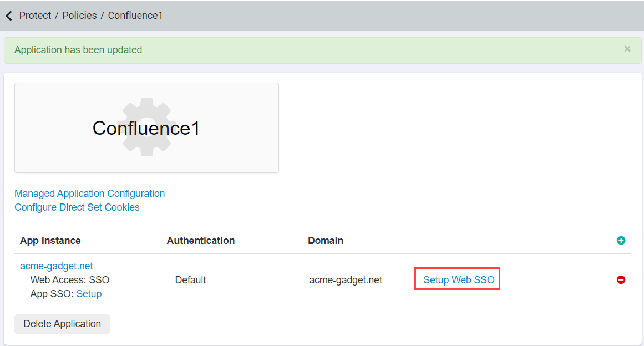The width and height of the screenshot is (644, 346).
Task: Open Managed Application Configuration
Action: pyautogui.click(x=89, y=193)
